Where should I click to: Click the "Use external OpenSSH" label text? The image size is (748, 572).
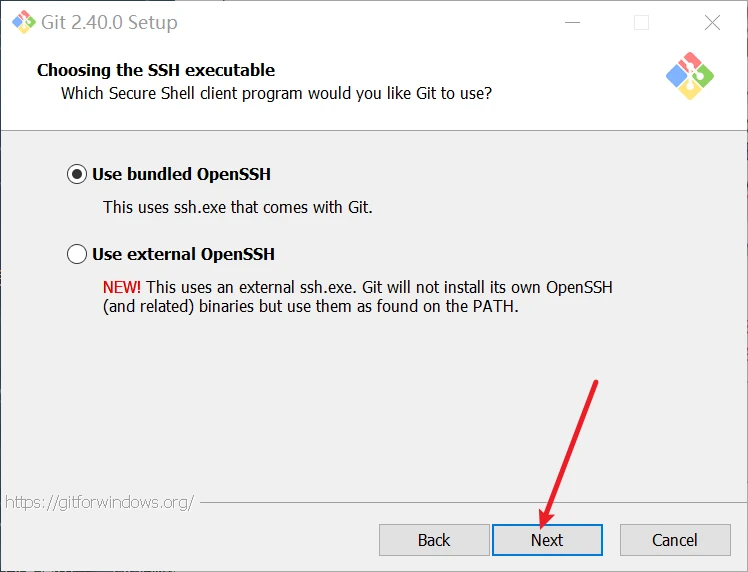183,254
